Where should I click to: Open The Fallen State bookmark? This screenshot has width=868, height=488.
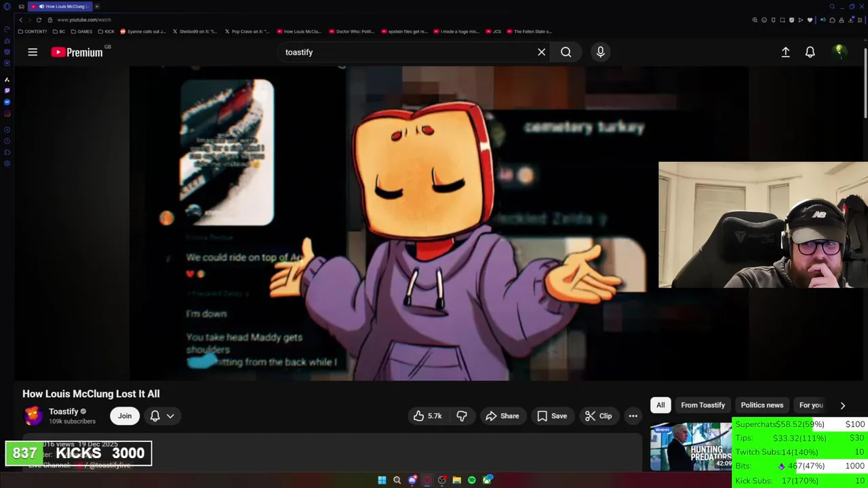pos(530,31)
